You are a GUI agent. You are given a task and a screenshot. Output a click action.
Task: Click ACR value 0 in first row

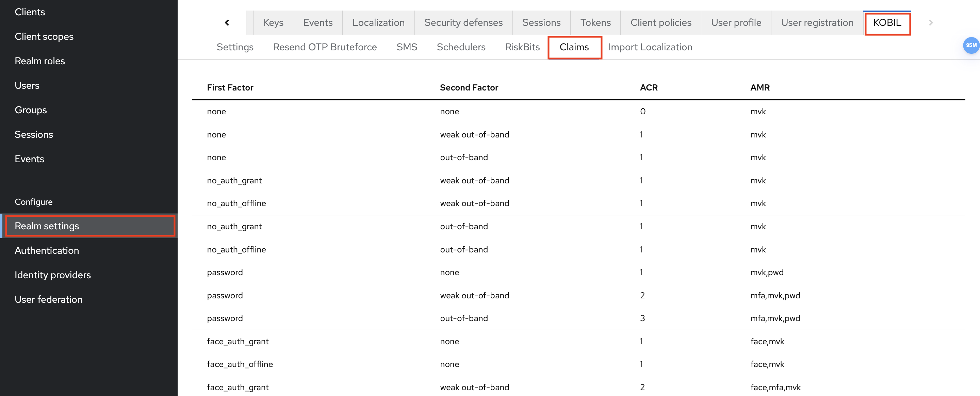(642, 112)
